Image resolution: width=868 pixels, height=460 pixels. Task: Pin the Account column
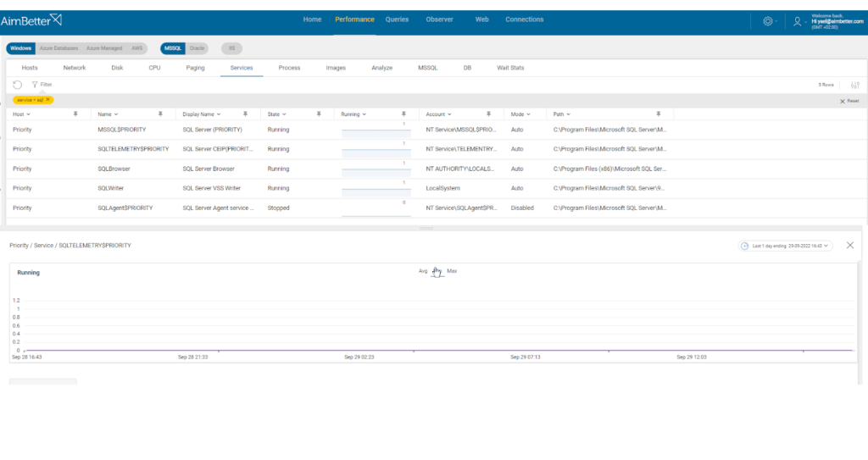coord(488,114)
